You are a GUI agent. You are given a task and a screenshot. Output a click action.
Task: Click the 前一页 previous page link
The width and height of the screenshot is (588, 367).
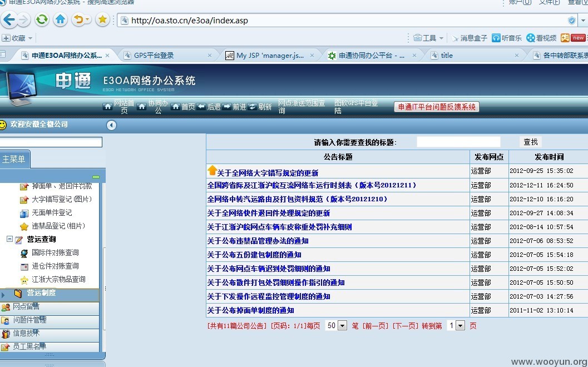pos(375,326)
